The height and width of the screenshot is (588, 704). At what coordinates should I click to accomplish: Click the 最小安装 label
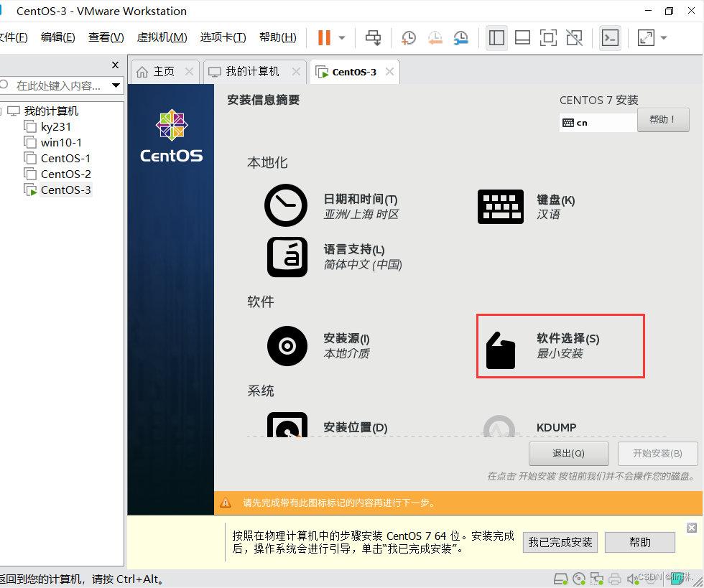click(x=560, y=354)
